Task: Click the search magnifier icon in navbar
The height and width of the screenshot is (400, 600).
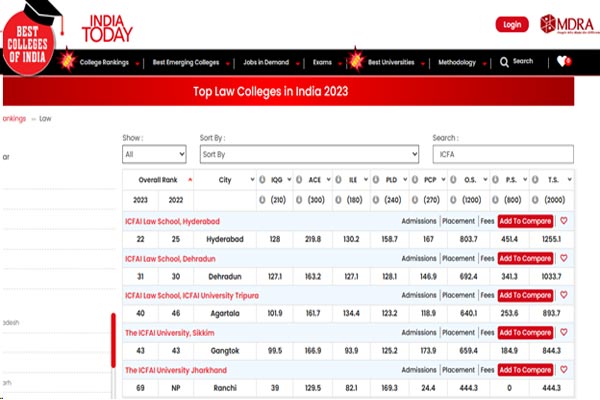Action: pyautogui.click(x=504, y=62)
